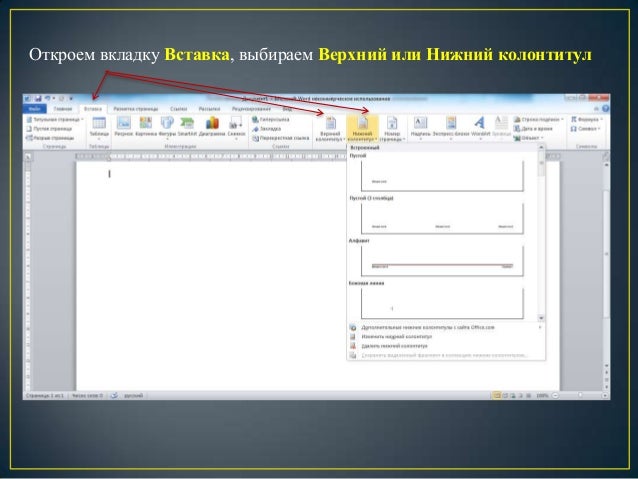This screenshot has width=638, height=479.
Task: Open additional footers from Office.com
Action: [x=446, y=327]
